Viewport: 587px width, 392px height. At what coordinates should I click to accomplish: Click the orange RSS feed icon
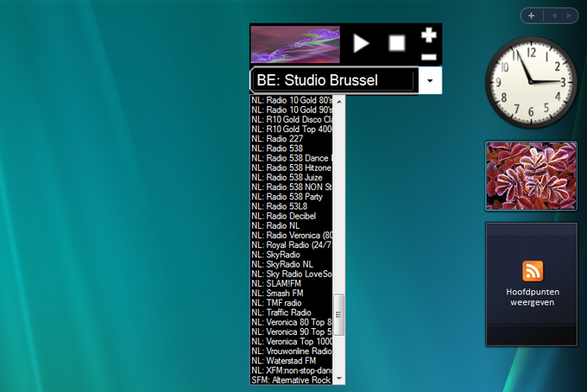[533, 271]
